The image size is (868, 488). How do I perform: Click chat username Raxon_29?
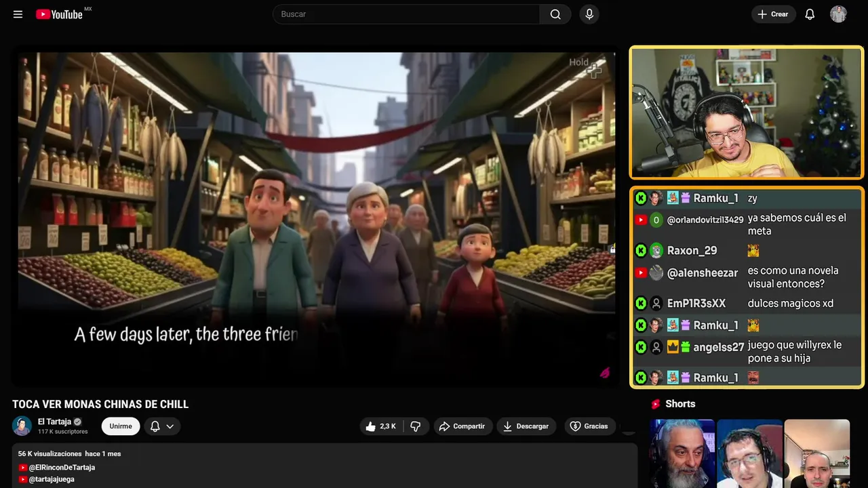pos(692,251)
